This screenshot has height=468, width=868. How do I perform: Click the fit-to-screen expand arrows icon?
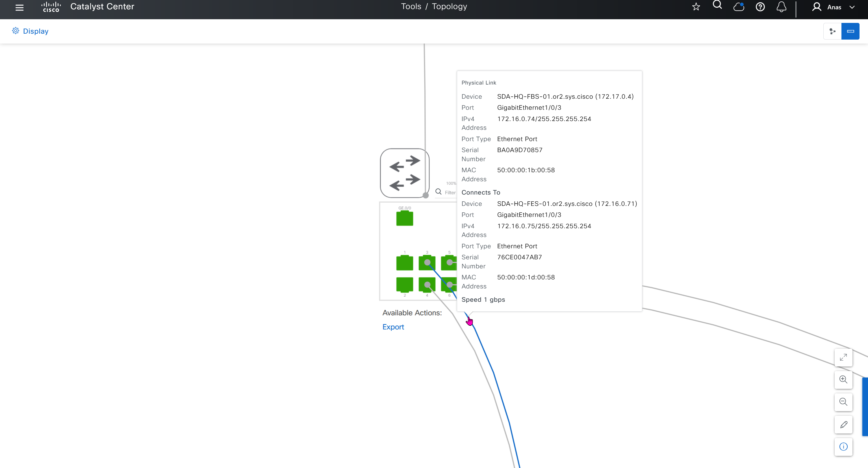843,357
